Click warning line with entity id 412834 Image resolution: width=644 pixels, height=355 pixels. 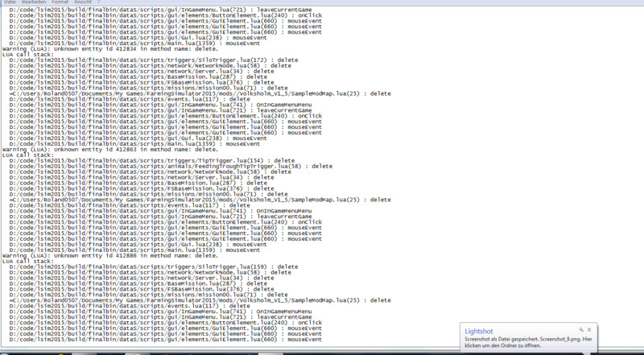click(109, 49)
